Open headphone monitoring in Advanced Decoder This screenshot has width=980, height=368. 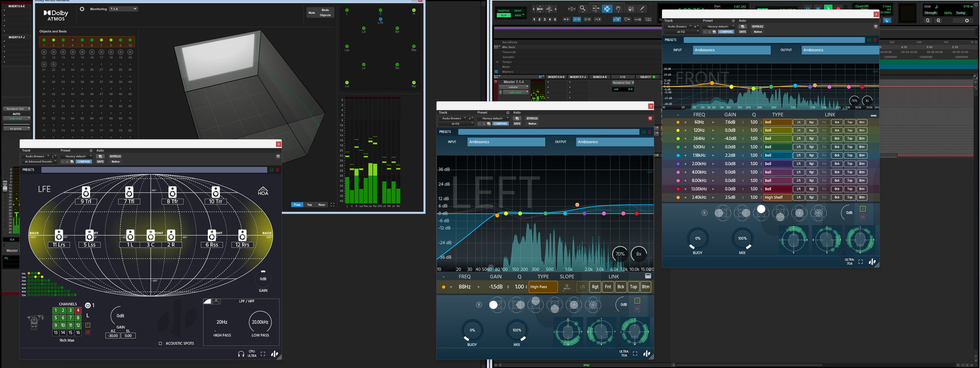pyautogui.click(x=241, y=354)
